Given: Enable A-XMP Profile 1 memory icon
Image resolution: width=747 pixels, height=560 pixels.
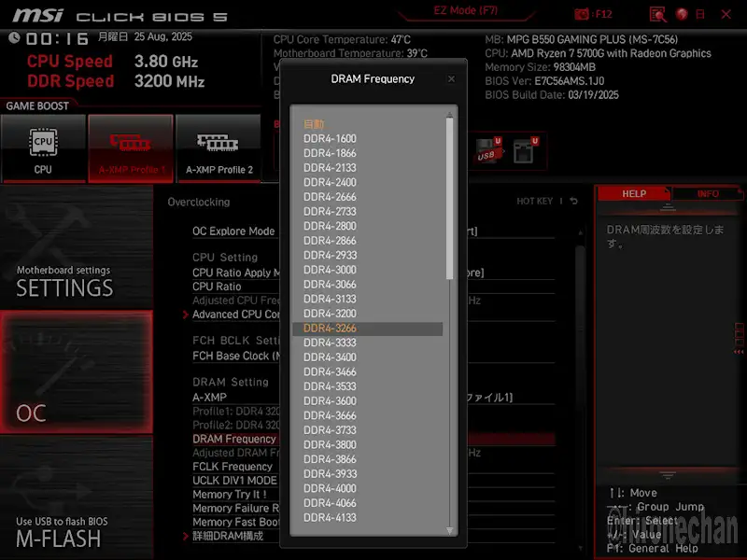Looking at the screenshot, I should click(131, 148).
